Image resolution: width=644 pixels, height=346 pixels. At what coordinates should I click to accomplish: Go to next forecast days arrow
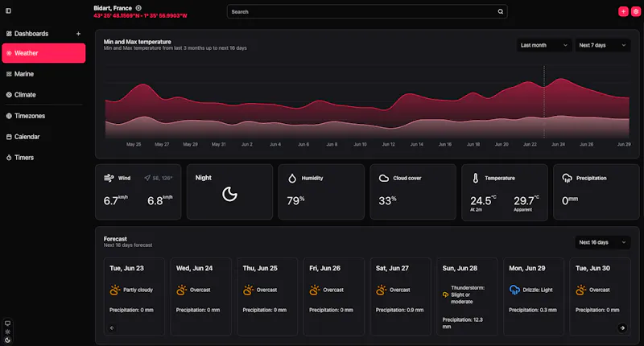[x=622, y=327]
